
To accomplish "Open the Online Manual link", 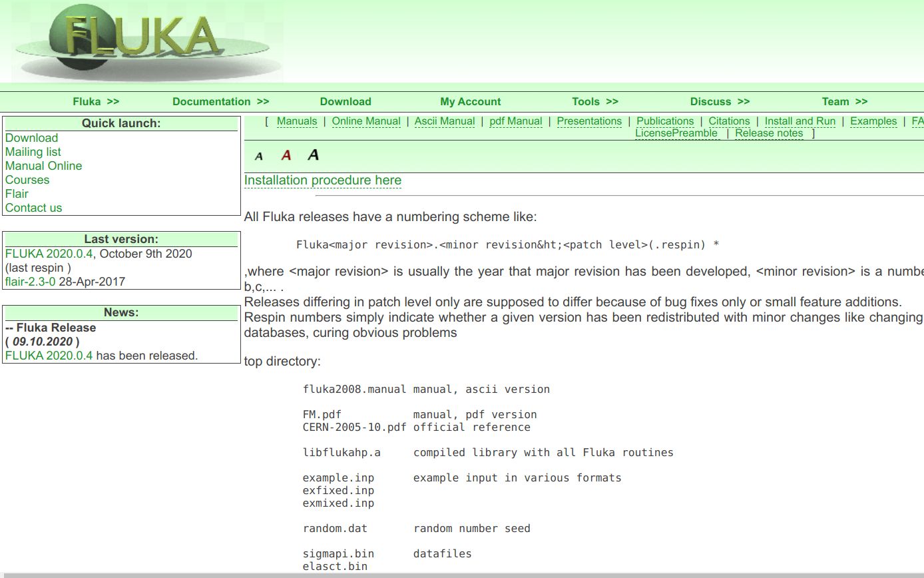I will click(x=366, y=121).
